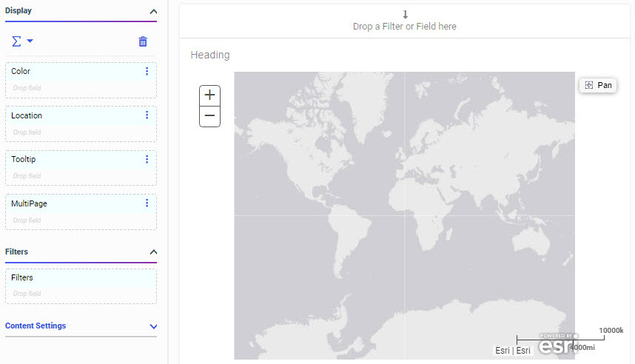Select the Location drop field
Viewport: 635px width, 364px height.
81,132
